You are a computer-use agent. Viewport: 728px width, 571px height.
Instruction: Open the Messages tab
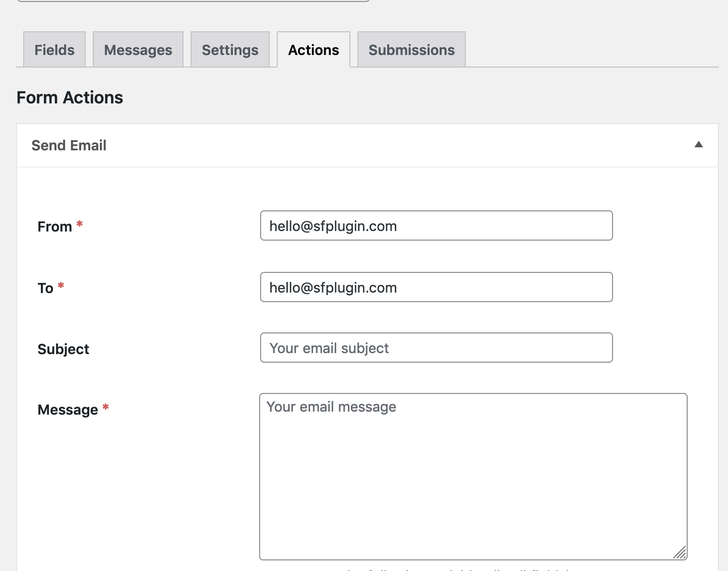pos(138,49)
